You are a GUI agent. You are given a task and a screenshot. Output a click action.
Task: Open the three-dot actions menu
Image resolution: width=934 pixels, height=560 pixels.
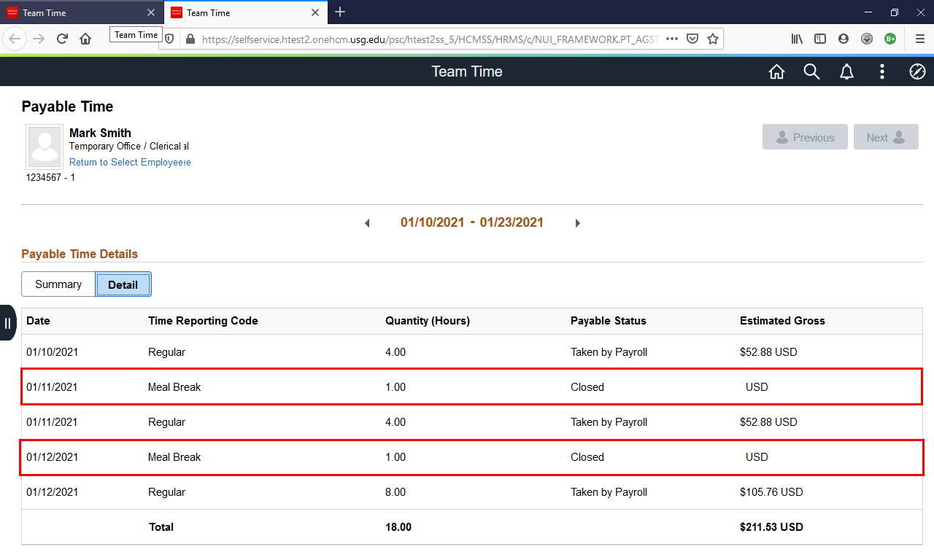click(x=882, y=71)
